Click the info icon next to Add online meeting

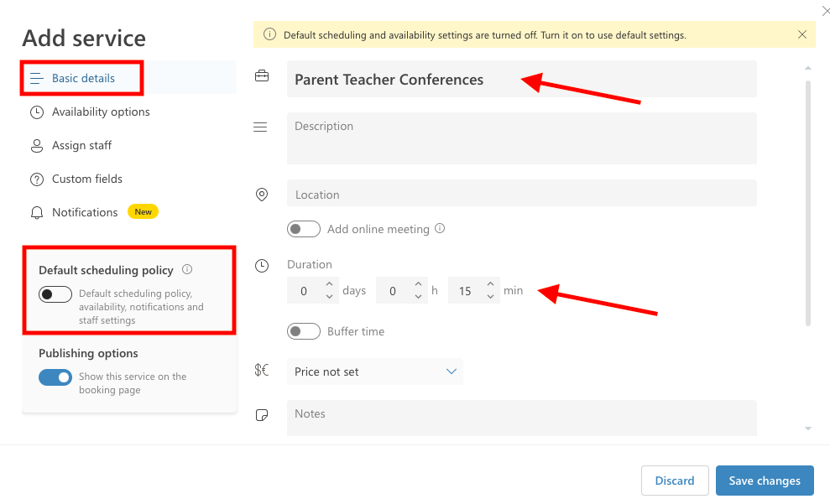tap(440, 228)
